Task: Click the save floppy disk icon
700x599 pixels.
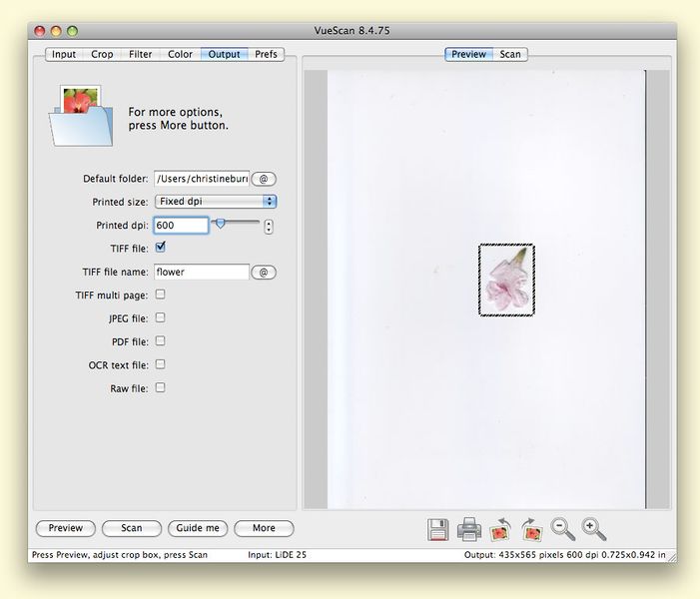Action: pos(436,529)
